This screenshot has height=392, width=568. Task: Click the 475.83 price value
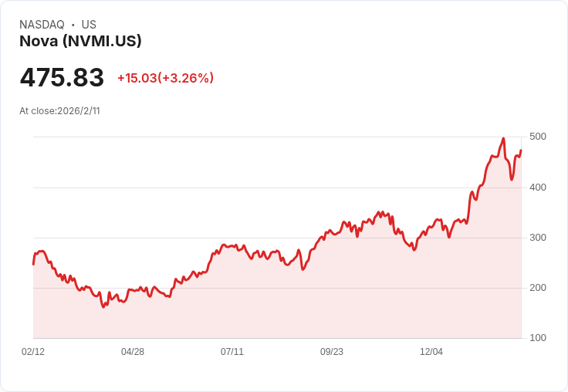62,77
